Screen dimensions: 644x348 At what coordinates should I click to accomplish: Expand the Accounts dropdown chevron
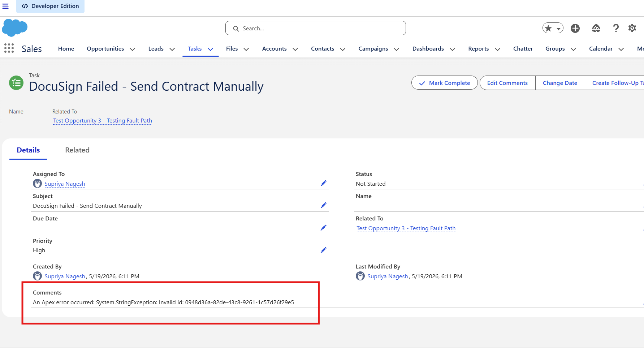pos(295,49)
